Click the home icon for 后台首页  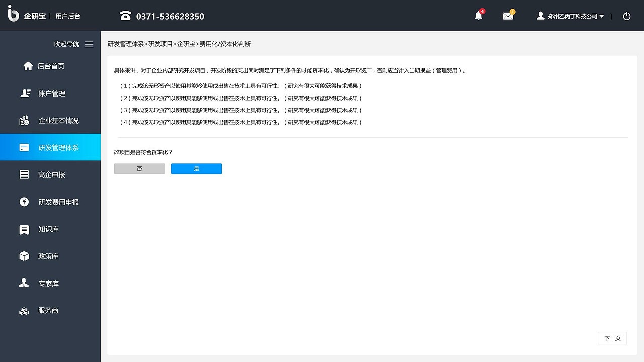tap(28, 66)
